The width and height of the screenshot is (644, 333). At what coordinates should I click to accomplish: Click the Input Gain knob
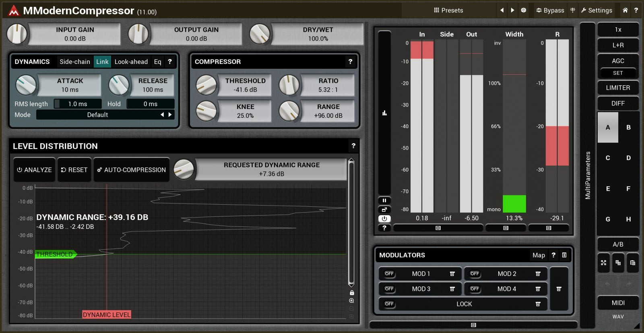(x=17, y=34)
